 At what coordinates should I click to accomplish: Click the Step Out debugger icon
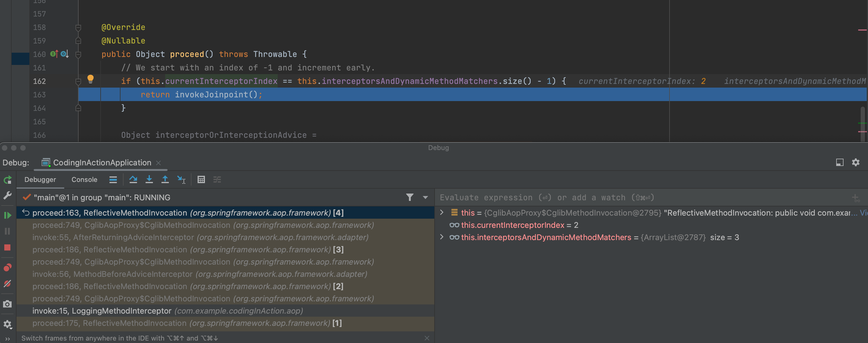click(x=165, y=179)
